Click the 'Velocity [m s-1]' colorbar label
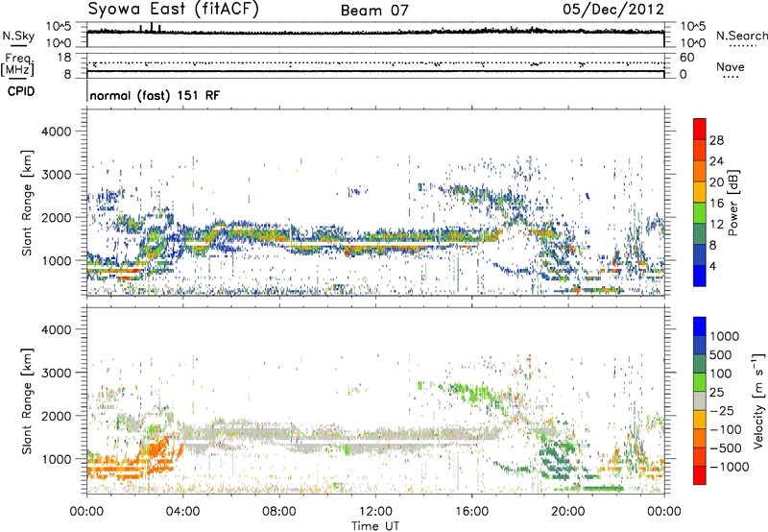The image size is (768, 532). pyautogui.click(x=758, y=400)
